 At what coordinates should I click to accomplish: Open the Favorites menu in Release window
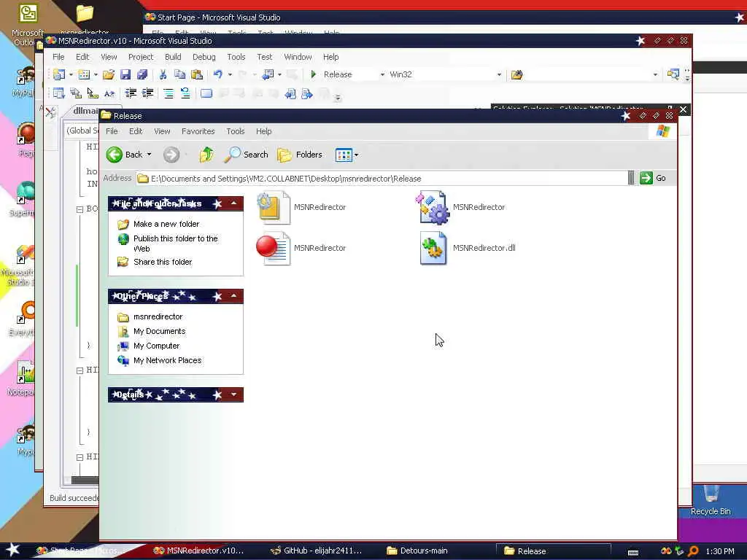pos(198,131)
